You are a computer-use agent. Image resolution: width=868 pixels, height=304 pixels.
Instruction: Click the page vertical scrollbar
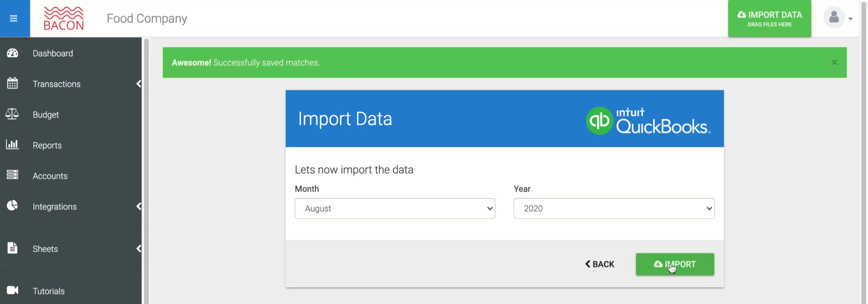863,152
